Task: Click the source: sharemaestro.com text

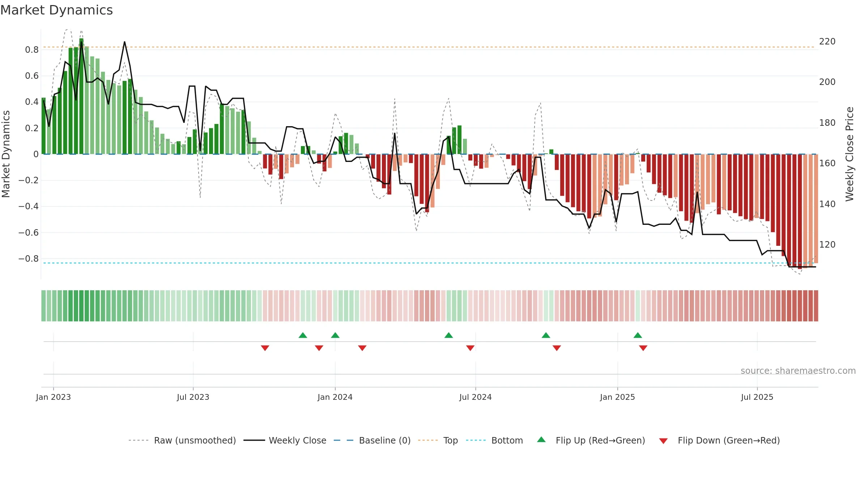Action: pyautogui.click(x=798, y=371)
